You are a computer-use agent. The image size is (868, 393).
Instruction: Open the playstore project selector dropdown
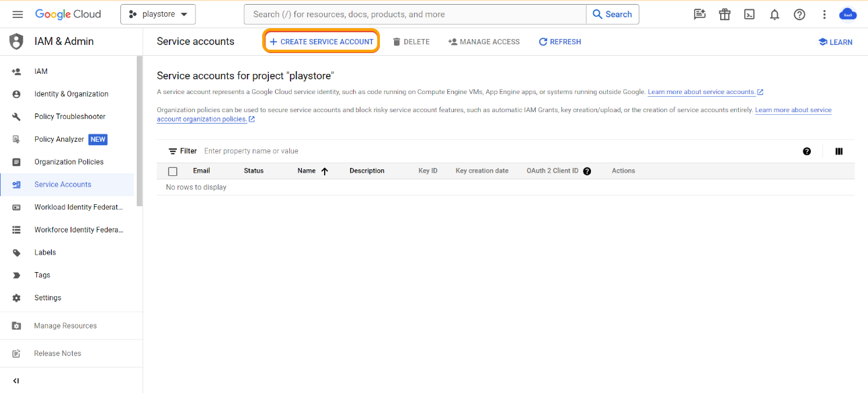(158, 14)
